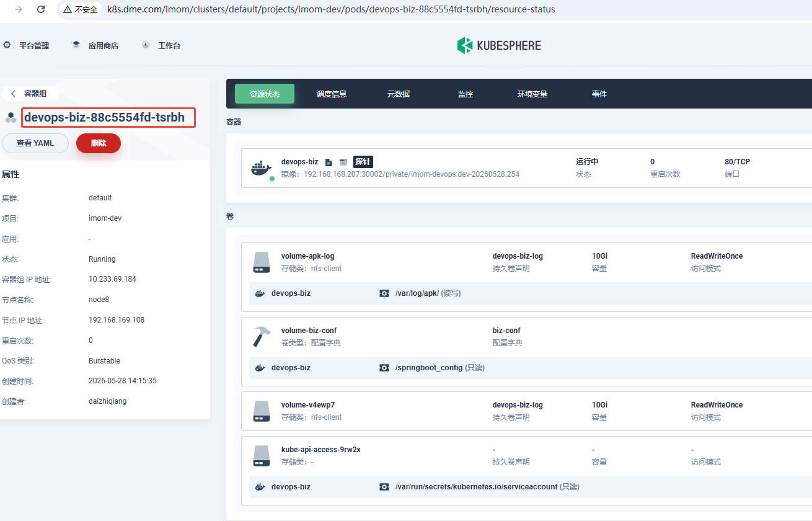This screenshot has width=812, height=521.
Task: Click the 工作台 clock icon
Action: (146, 45)
